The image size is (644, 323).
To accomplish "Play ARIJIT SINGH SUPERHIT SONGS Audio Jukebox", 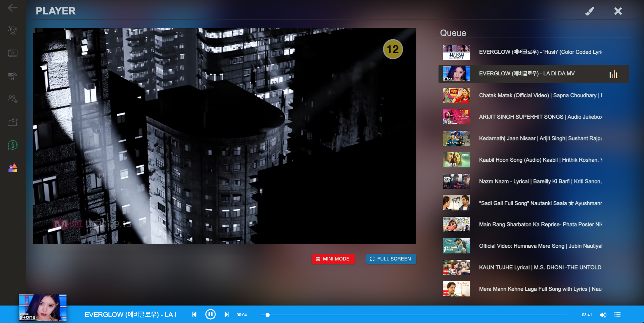I will [x=534, y=117].
